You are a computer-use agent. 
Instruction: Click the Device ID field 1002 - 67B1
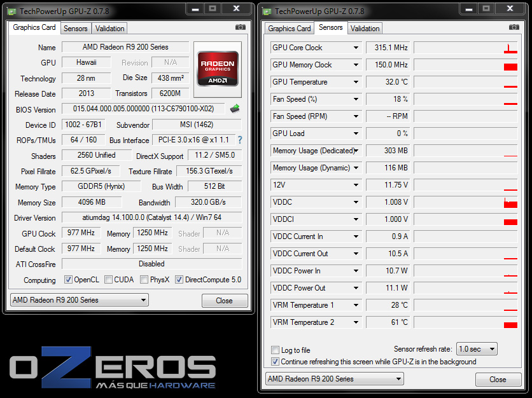[x=83, y=125]
